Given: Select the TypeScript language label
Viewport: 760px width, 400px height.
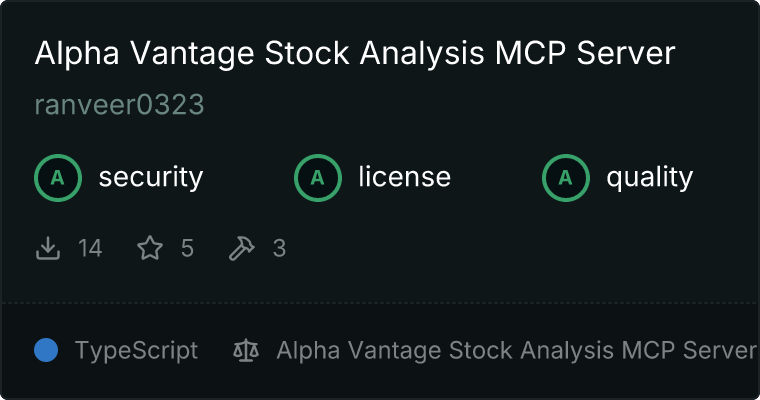Looking at the screenshot, I should (x=136, y=350).
